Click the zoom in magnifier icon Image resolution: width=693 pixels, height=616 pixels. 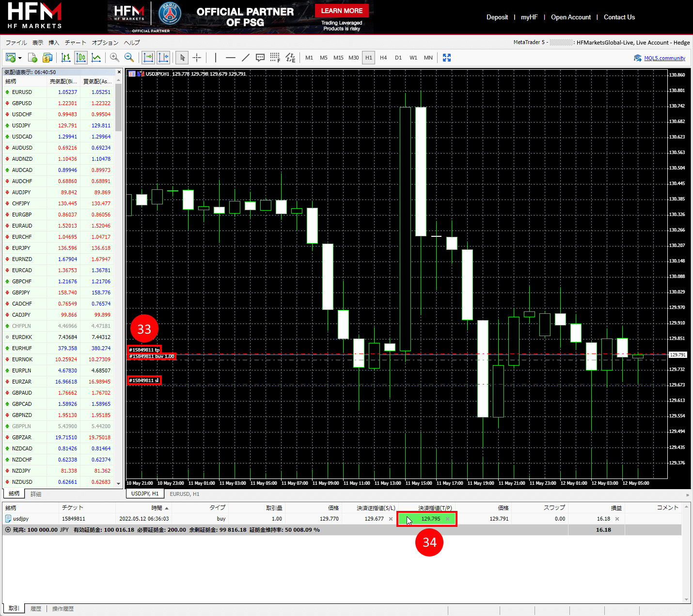[x=114, y=58]
